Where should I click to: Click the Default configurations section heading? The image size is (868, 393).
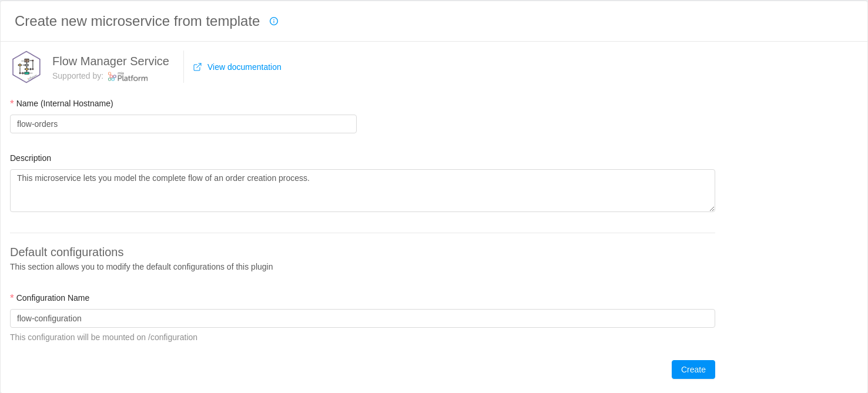(67, 252)
